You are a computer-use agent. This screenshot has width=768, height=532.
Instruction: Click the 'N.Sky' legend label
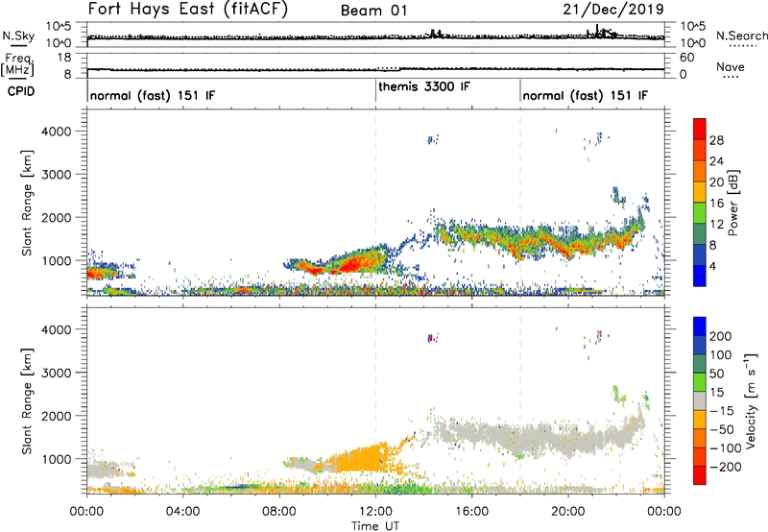[18, 36]
